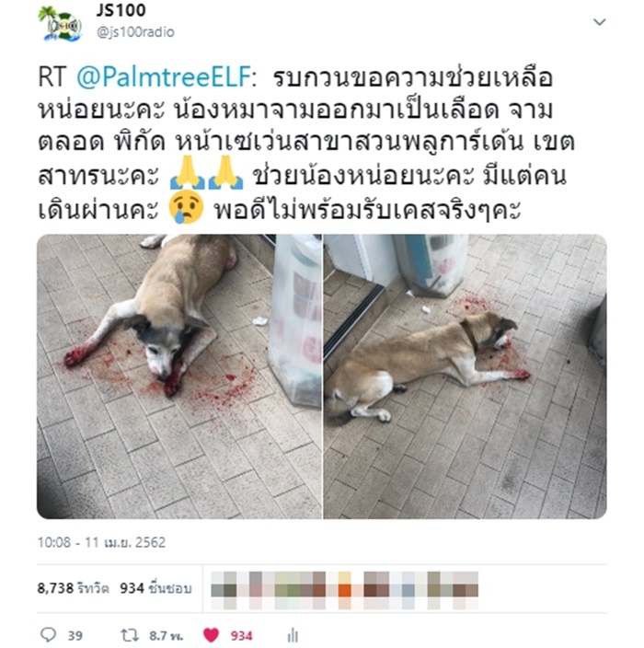
Task: Toggle the pink heart like icon
Action: tap(211, 635)
